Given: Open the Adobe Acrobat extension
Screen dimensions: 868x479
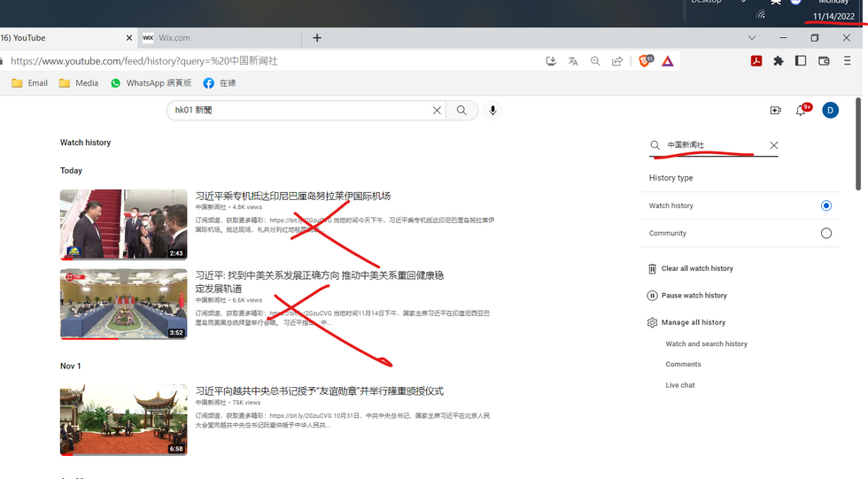Looking at the screenshot, I should 756,61.
